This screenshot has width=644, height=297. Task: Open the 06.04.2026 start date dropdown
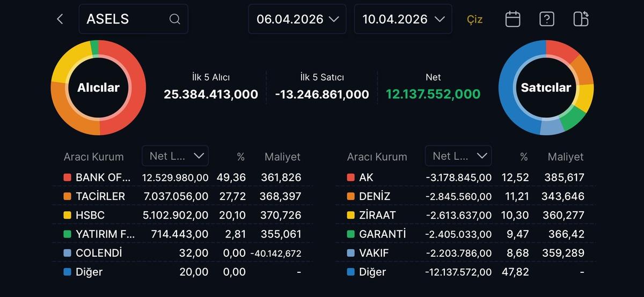coord(297,19)
